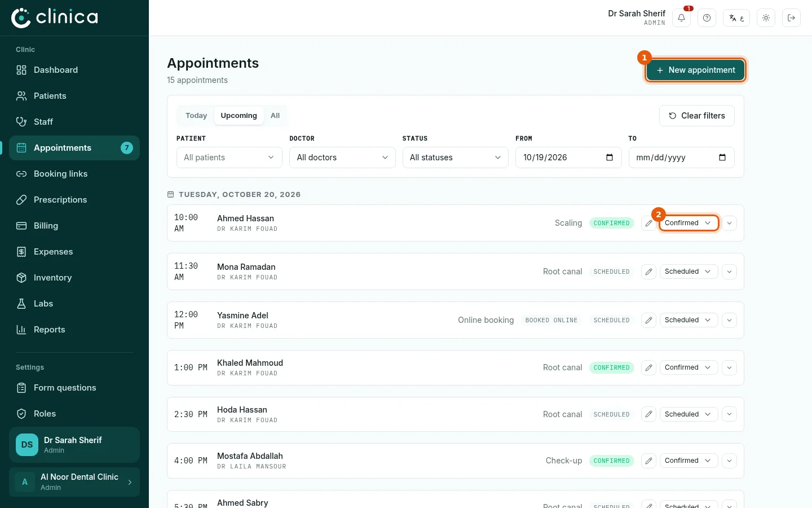Click the From date field

click(x=568, y=157)
